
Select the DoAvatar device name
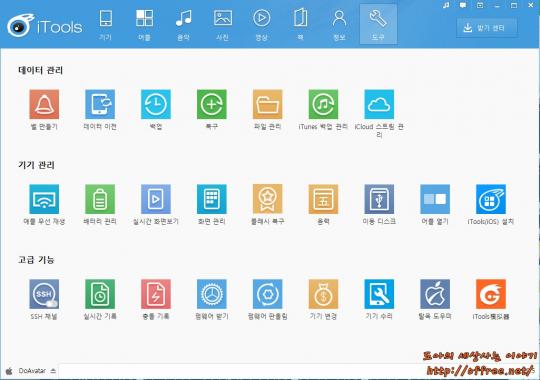pos(32,371)
